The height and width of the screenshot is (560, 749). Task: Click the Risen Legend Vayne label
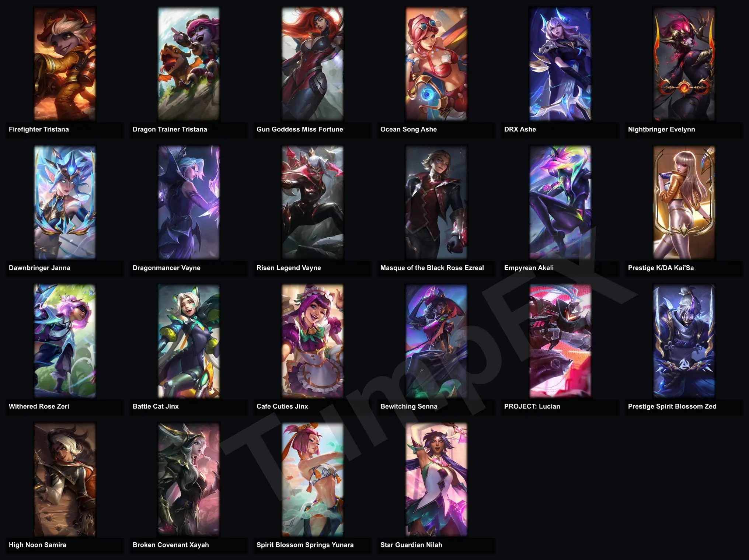[x=289, y=268]
